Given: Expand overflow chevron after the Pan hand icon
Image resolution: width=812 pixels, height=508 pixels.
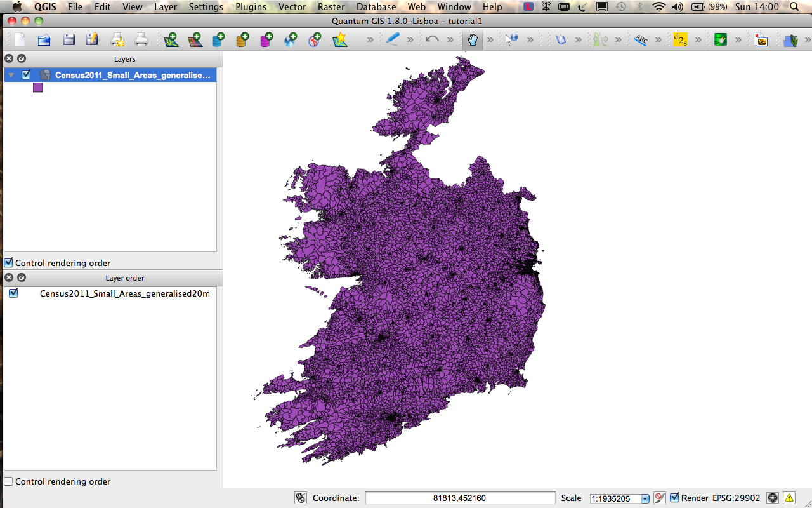Looking at the screenshot, I should [x=490, y=39].
